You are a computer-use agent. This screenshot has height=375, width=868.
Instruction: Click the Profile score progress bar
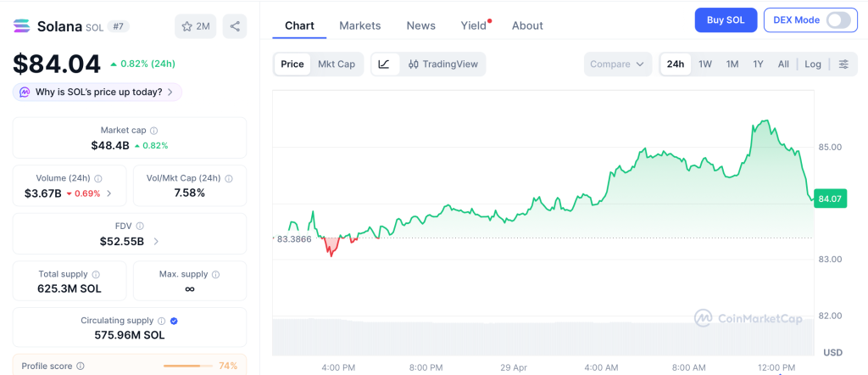188,366
